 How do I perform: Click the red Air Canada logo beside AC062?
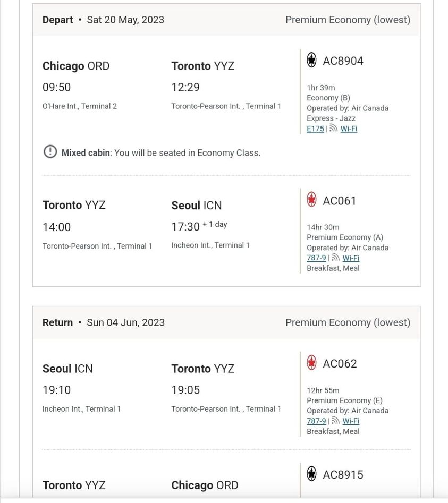(x=311, y=362)
